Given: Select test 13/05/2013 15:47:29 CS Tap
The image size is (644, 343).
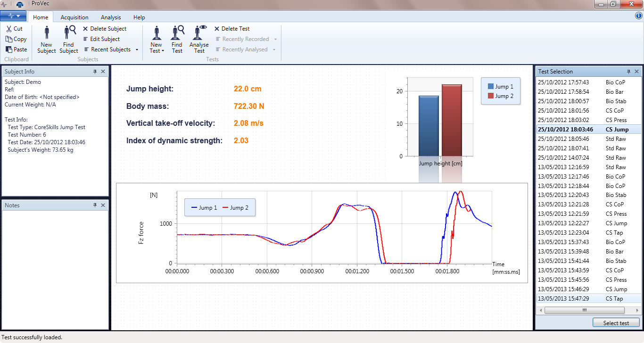Looking at the screenshot, I should [x=589, y=299].
